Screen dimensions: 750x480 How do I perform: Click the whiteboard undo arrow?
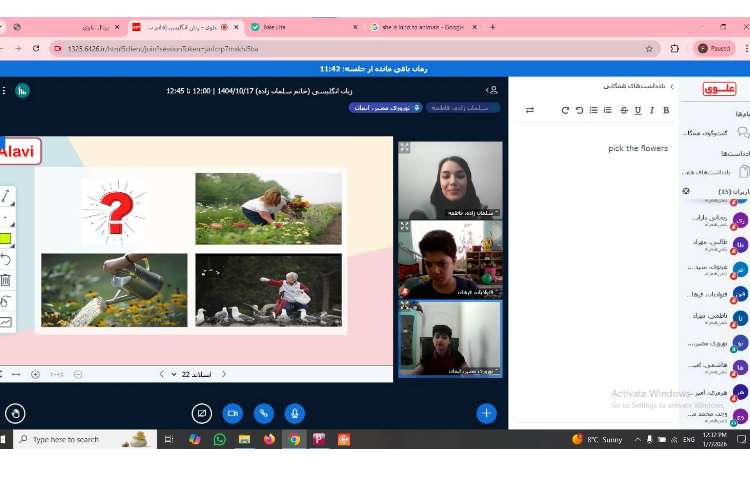point(6,260)
